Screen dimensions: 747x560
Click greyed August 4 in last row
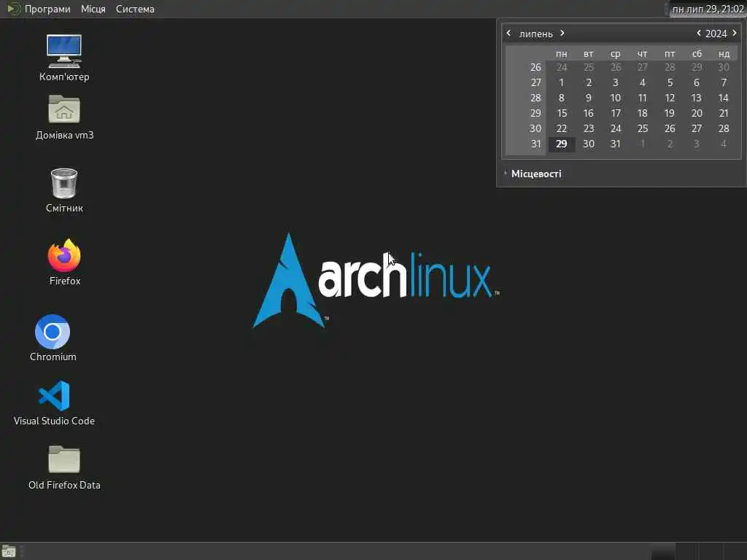pyautogui.click(x=723, y=144)
